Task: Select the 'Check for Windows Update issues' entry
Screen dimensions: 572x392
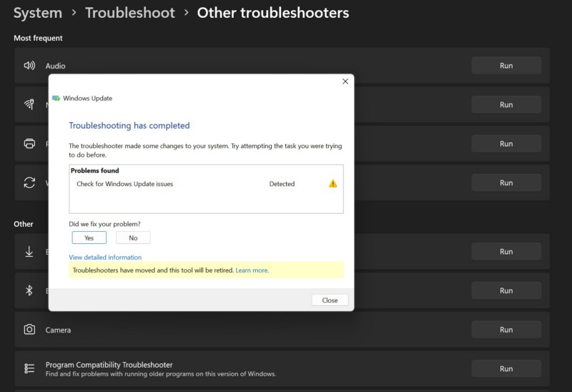Action: pos(125,184)
